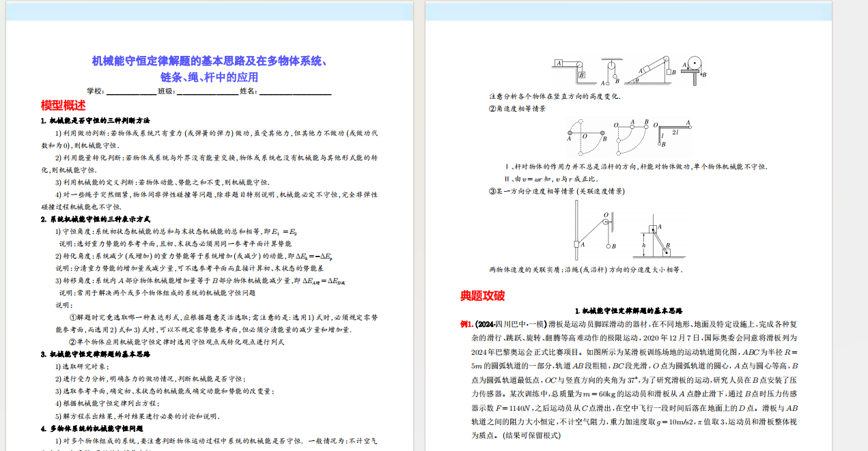The image size is (868, 451).
Task: Click the line 注意分析各个物体在竖直方向的高度变化.
Action: pyautogui.click(x=555, y=96)
